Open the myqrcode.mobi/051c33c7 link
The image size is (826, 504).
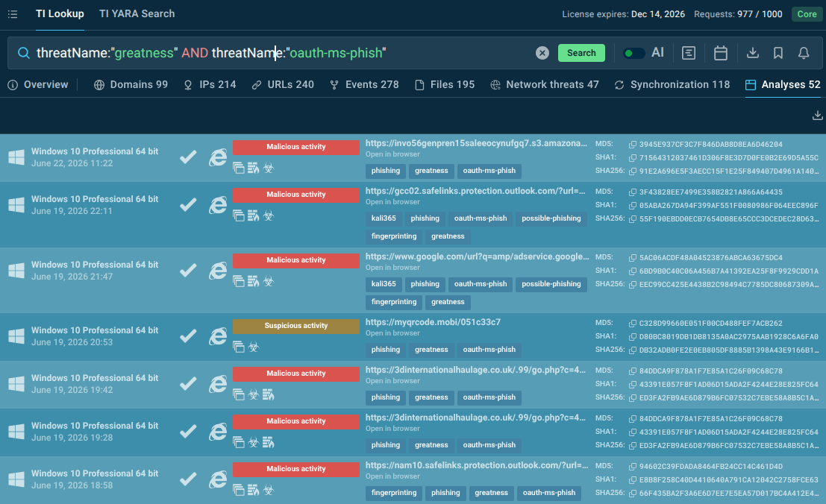[433, 322]
